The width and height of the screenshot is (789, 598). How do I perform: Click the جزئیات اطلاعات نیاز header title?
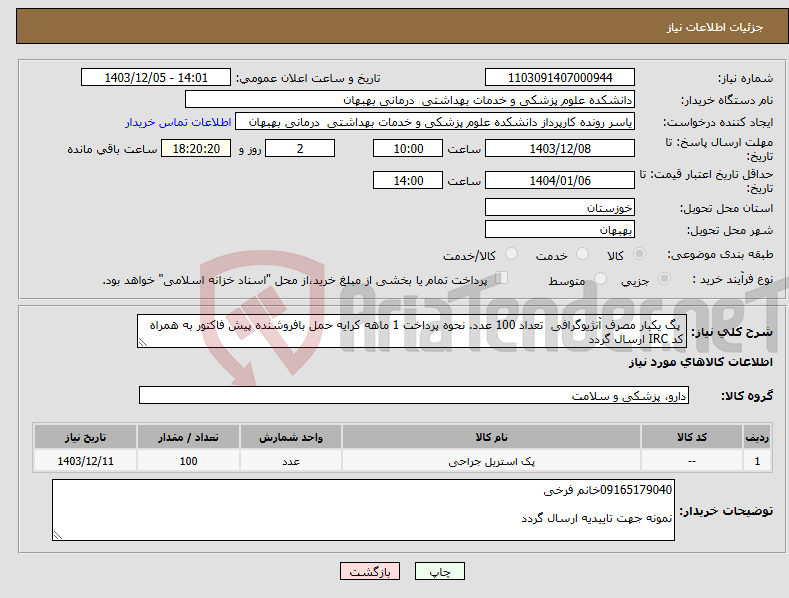coord(715,27)
